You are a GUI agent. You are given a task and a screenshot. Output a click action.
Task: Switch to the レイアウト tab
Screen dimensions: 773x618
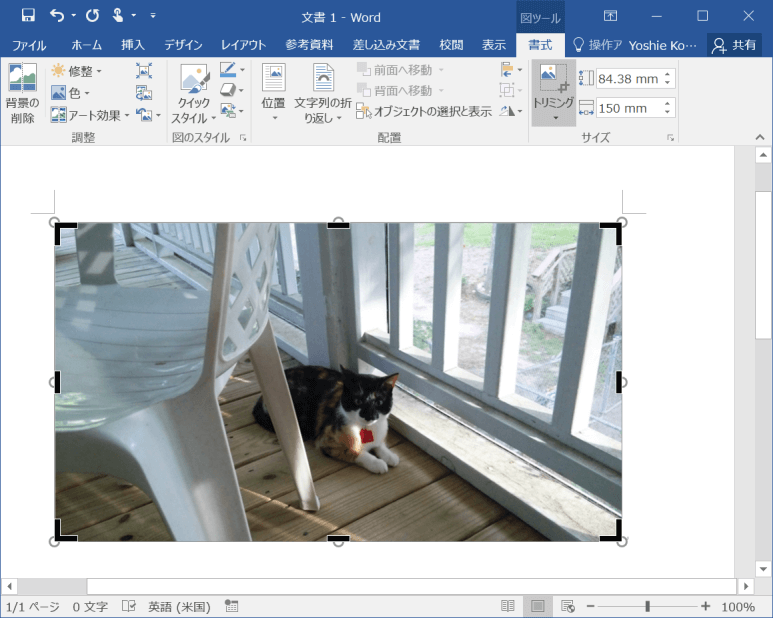244,45
